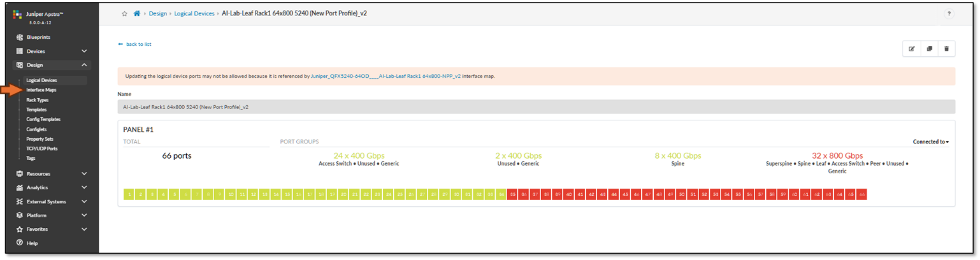Click red port 66 square
The height and width of the screenshot is (260, 980).
tap(861, 194)
